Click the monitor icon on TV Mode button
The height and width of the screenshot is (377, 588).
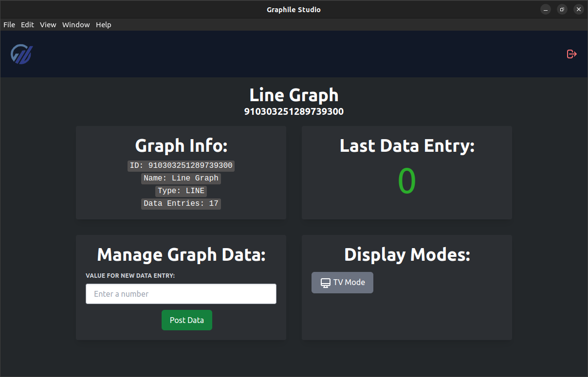tap(325, 282)
